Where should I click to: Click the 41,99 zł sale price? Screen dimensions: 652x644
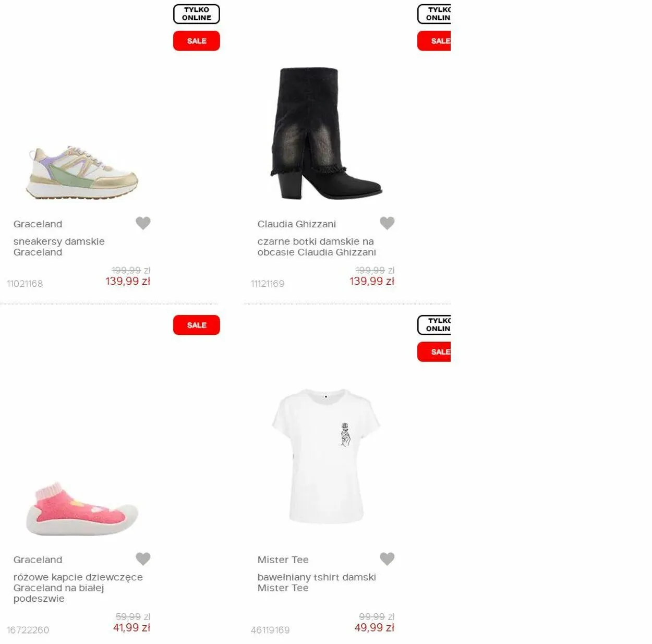[x=132, y=628]
